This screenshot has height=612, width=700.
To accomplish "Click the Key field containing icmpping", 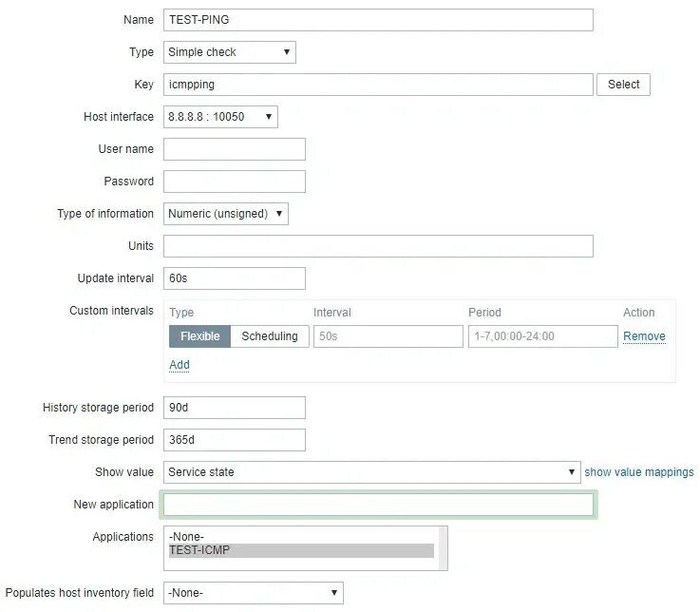I will pyautogui.click(x=378, y=85).
